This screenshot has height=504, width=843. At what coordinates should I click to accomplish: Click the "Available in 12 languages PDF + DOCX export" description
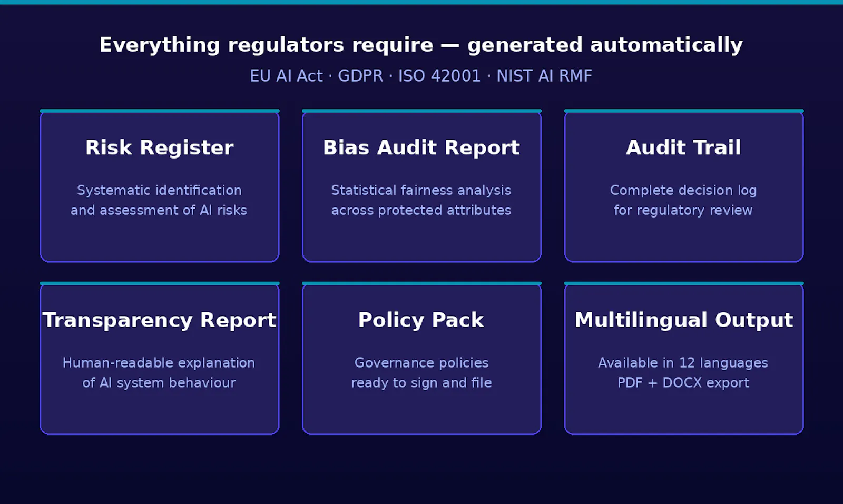(683, 373)
